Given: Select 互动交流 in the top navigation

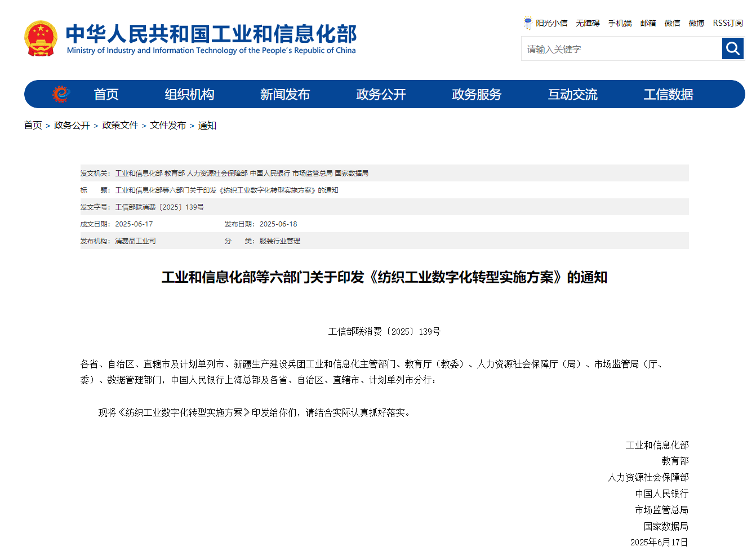Looking at the screenshot, I should coord(572,94).
